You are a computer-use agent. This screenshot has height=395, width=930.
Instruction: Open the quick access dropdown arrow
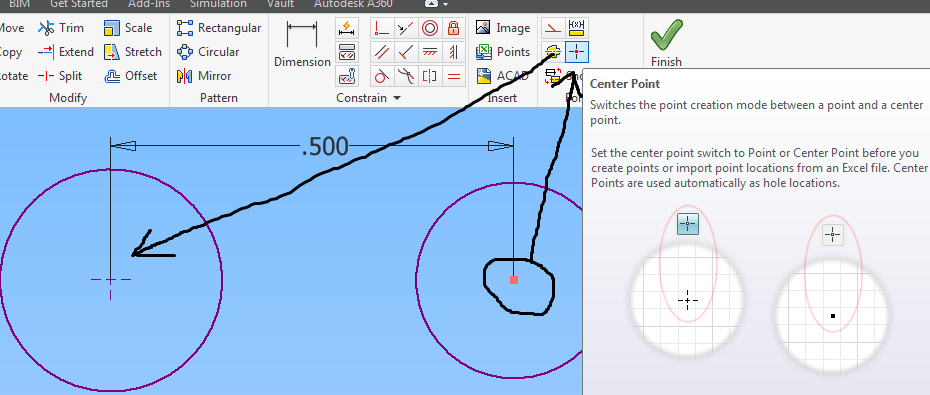point(445,4)
